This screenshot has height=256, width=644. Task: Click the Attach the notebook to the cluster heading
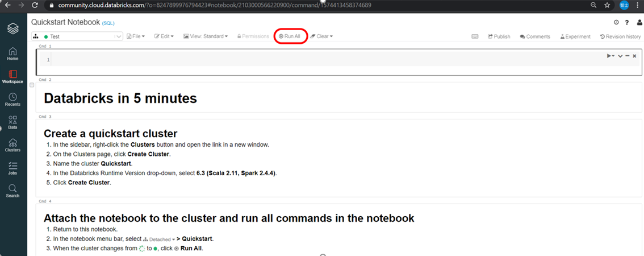click(229, 218)
